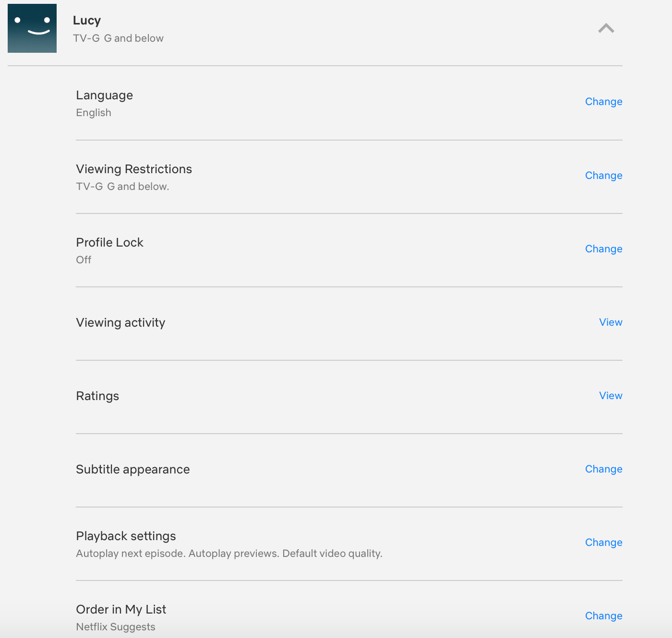Change Subtitle appearance
Viewport: 672px width, 638px height.
pyautogui.click(x=603, y=469)
